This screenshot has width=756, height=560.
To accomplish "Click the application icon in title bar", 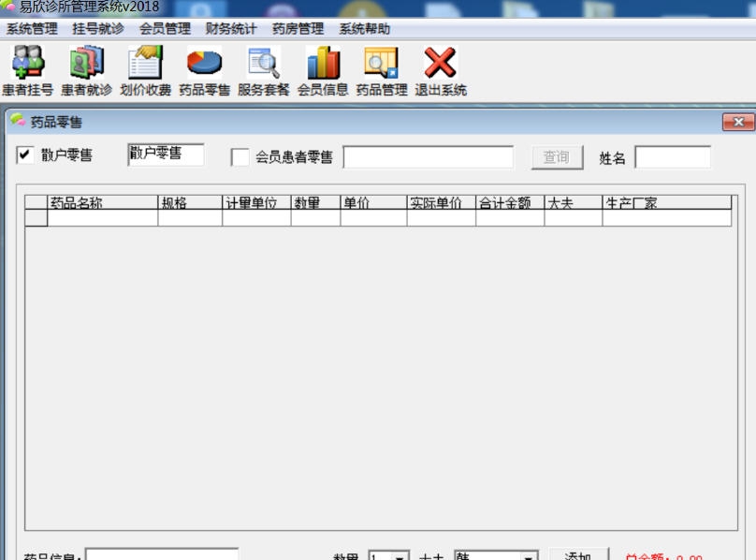I will pos(7,7).
